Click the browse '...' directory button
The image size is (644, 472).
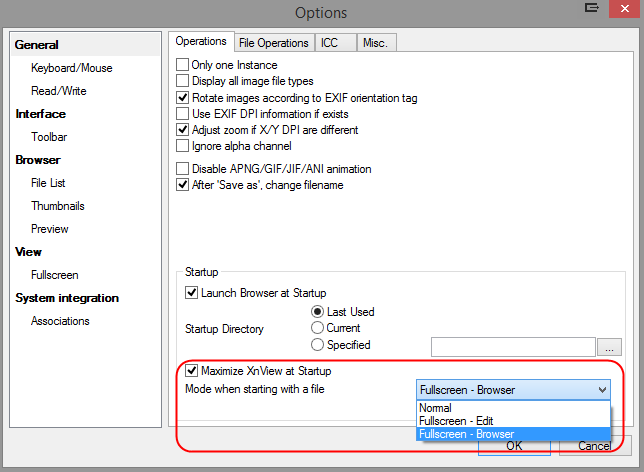coord(609,347)
